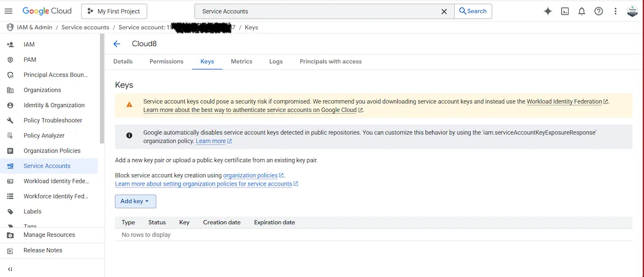Screen dimensions: 644x277
Task: Select the Keys tab
Action: [207, 62]
